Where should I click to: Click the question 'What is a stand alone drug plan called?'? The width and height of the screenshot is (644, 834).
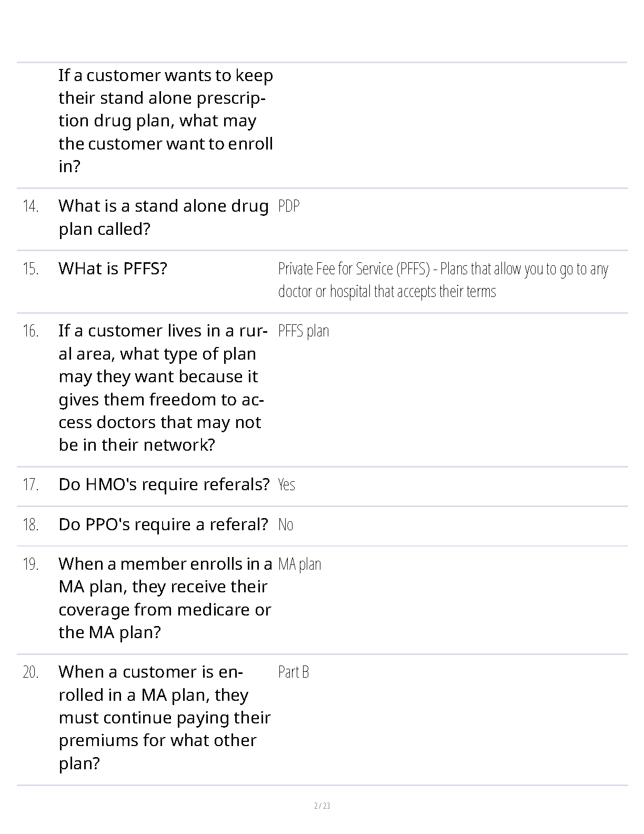[164, 217]
